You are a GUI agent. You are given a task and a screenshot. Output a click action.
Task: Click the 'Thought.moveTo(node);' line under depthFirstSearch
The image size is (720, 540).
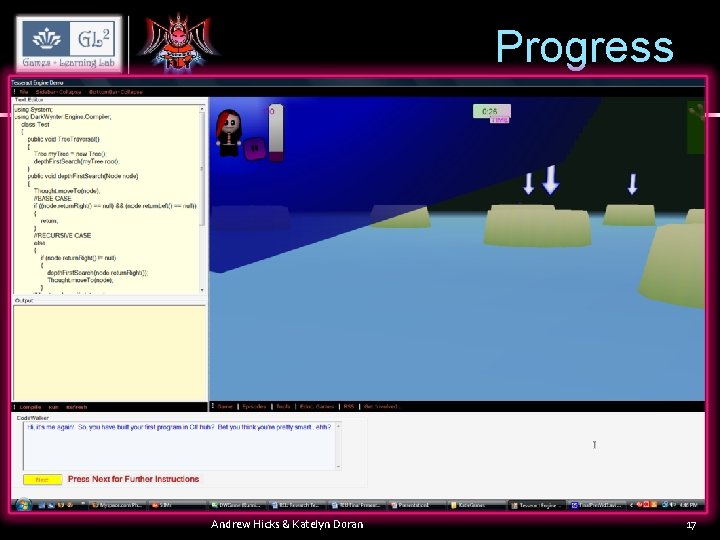click(67, 191)
